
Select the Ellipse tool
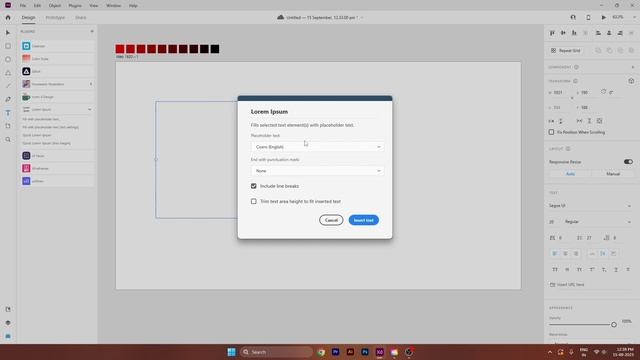coord(8,60)
